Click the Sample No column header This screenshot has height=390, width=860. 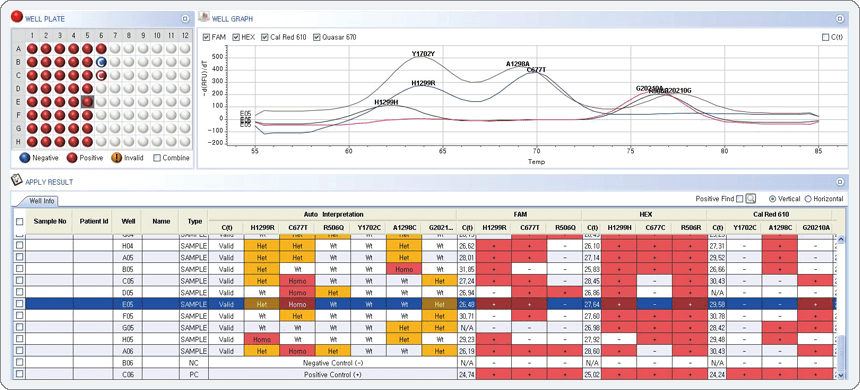point(49,222)
